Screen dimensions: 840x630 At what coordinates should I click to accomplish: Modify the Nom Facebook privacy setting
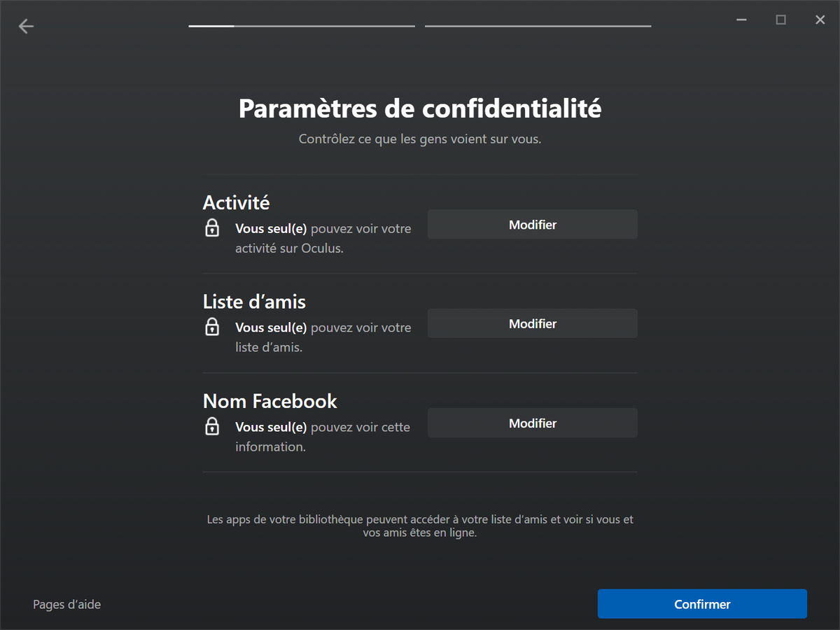(533, 423)
